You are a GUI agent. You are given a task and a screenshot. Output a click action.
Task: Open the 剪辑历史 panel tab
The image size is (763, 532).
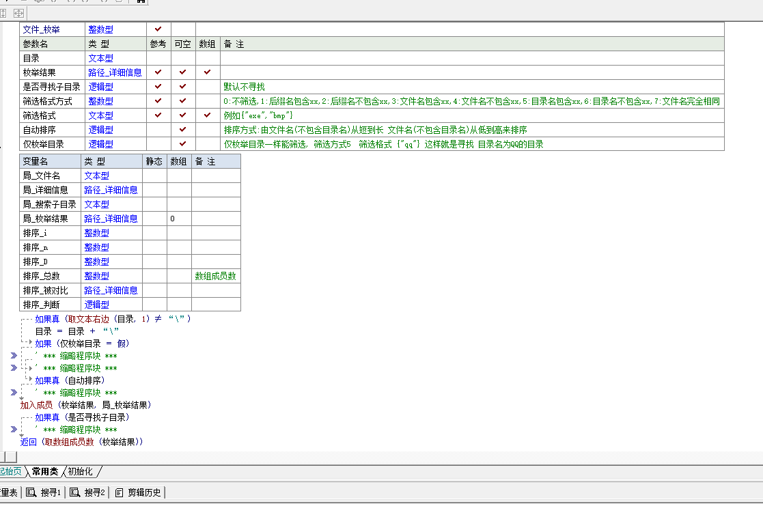point(138,492)
